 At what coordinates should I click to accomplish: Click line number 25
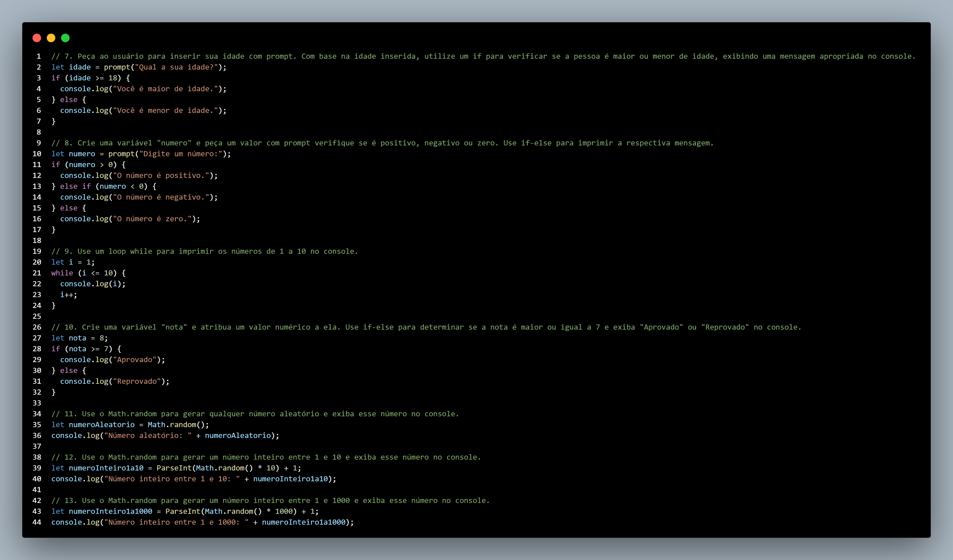pyautogui.click(x=37, y=316)
